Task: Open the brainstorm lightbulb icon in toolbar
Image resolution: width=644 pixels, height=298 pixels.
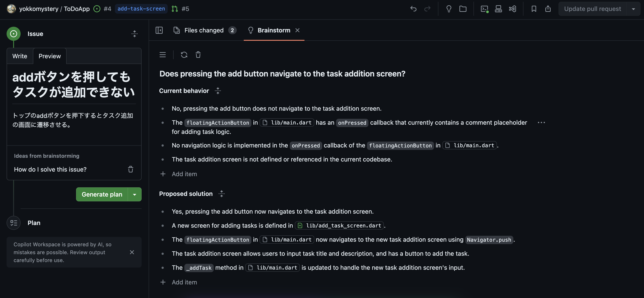Action: point(449,9)
